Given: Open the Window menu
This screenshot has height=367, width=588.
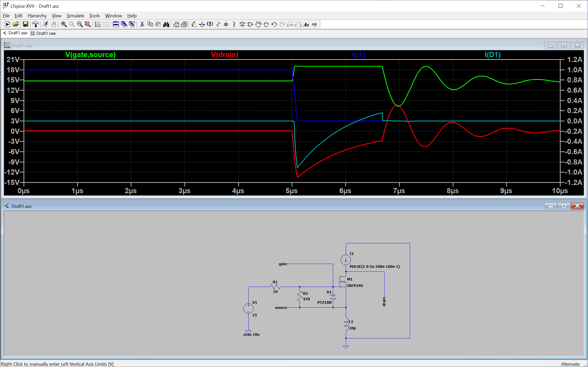Looking at the screenshot, I should pos(113,16).
